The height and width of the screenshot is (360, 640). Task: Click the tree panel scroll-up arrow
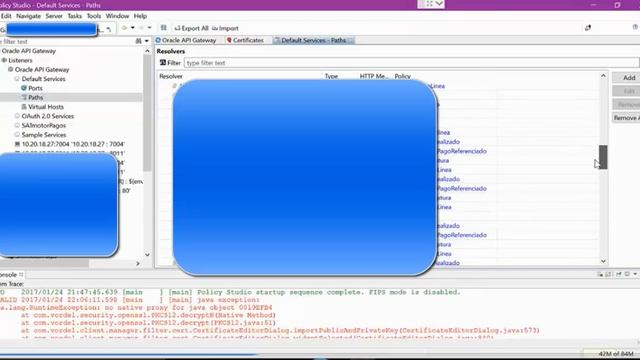click(147, 51)
